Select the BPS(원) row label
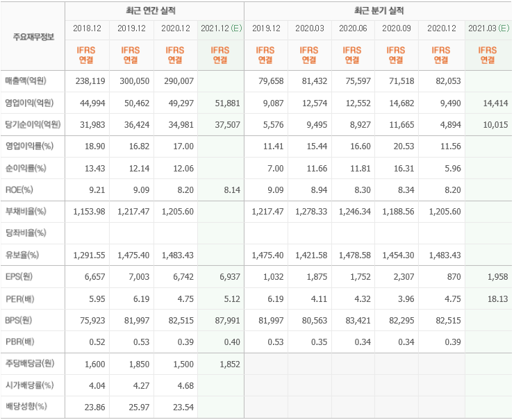 coord(19,321)
